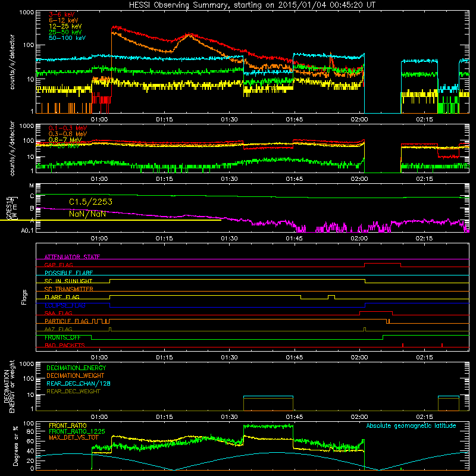Click the 01:15 tick label below Flags panel

164,358
